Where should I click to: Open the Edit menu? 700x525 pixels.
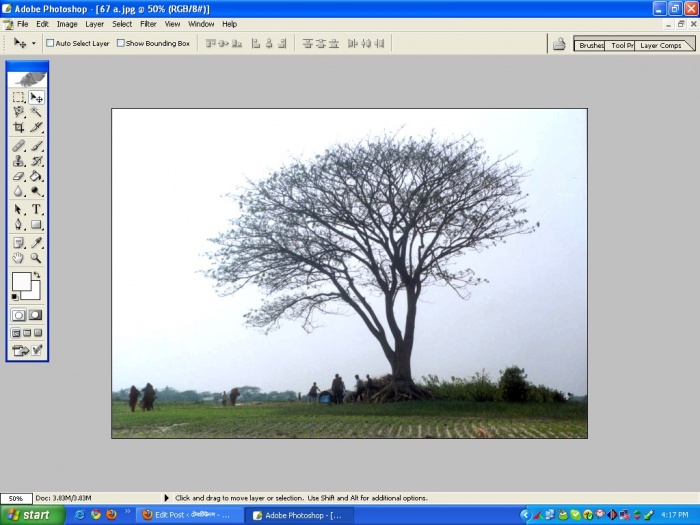(42, 24)
